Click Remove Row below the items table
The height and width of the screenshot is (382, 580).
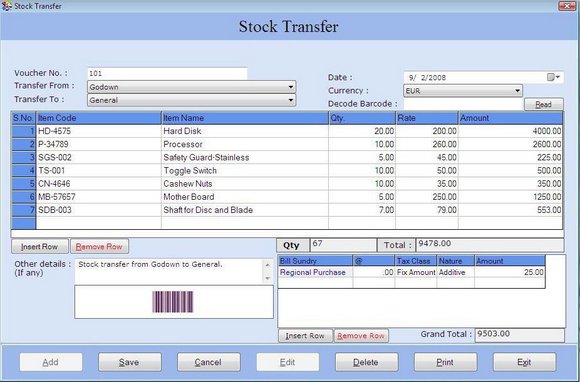click(99, 247)
